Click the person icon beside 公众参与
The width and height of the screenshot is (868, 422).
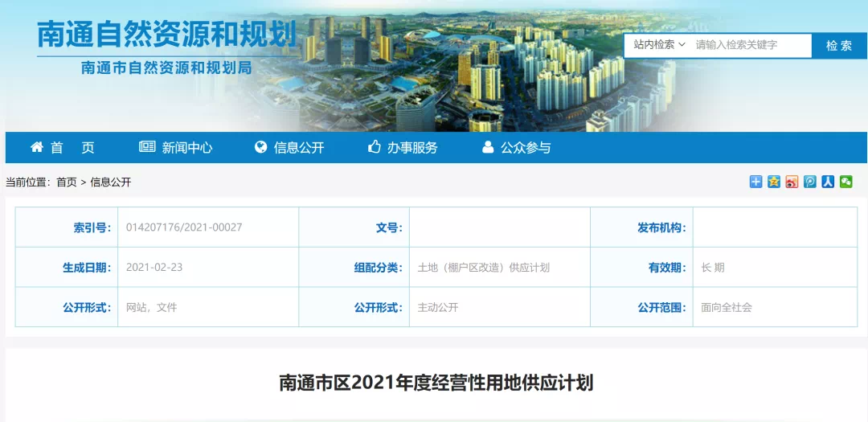487,147
